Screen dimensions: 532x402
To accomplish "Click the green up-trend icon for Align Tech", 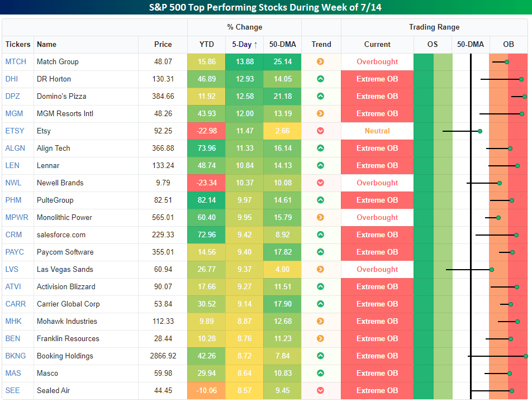I will click(320, 148).
